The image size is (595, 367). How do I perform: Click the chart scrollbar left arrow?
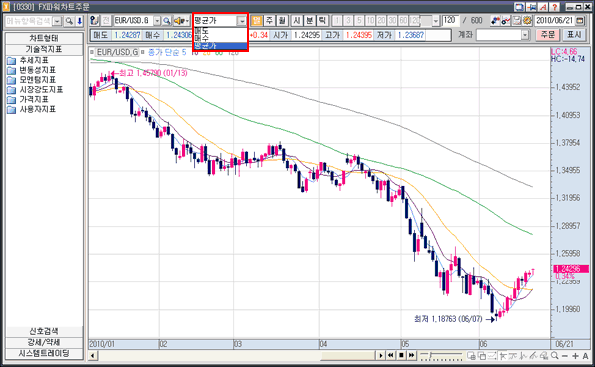[x=93, y=356]
